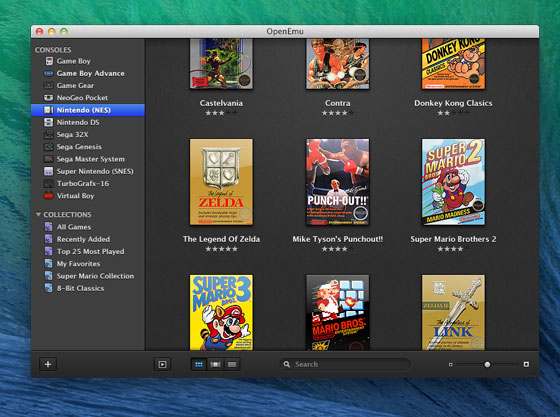The image size is (560, 417).
Task: Open Top 25 Most Played label
Action: point(91,251)
